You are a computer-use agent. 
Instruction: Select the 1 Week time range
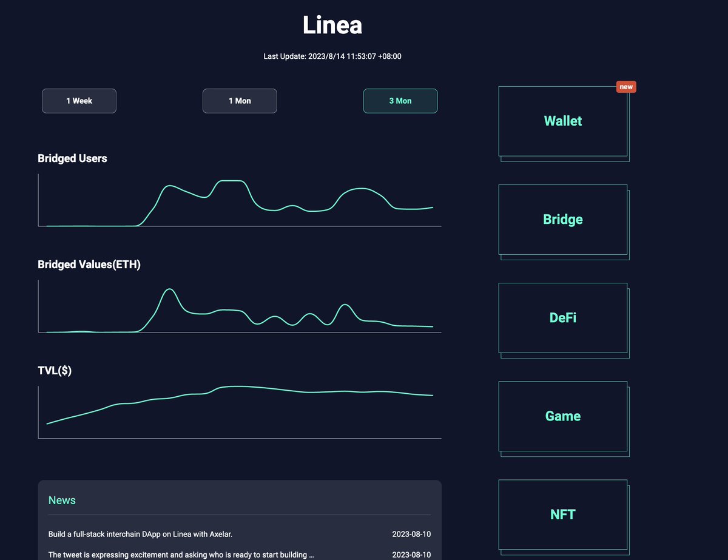click(x=79, y=101)
